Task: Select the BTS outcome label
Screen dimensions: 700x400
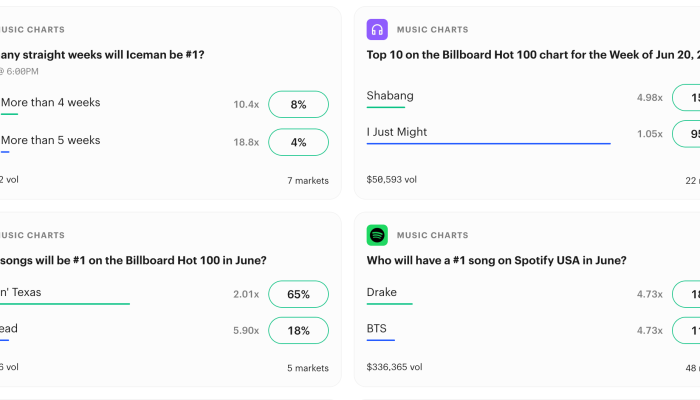Action: (x=376, y=329)
